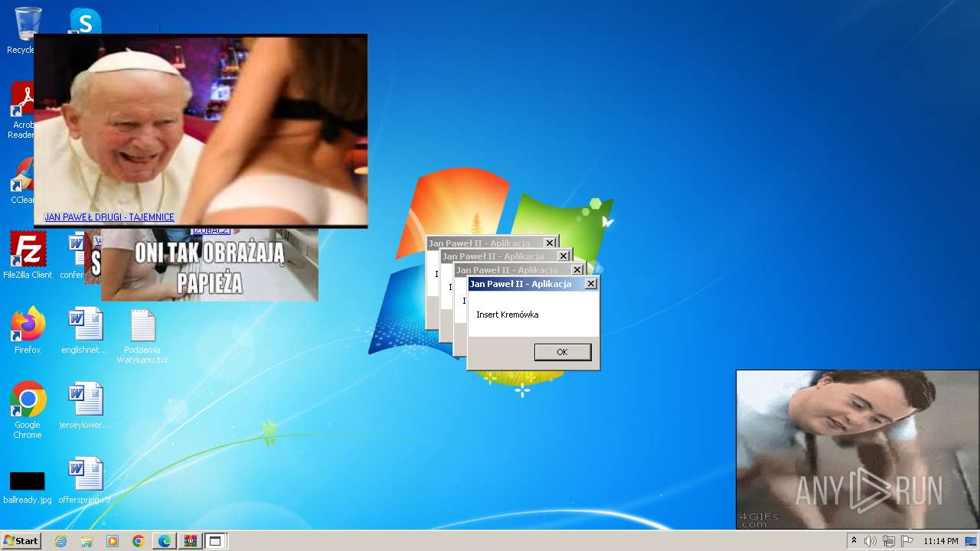Select the active application window taskbar button
The height and width of the screenshot is (551, 980).
tap(215, 541)
